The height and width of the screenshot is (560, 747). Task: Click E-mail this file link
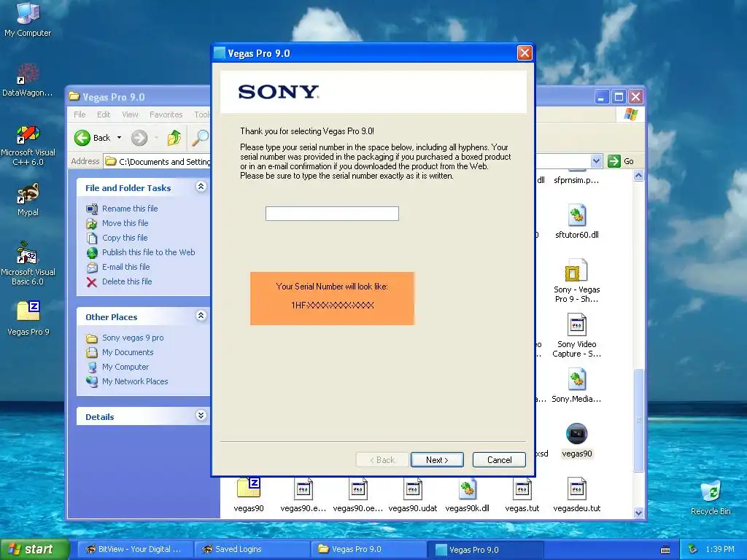point(125,267)
